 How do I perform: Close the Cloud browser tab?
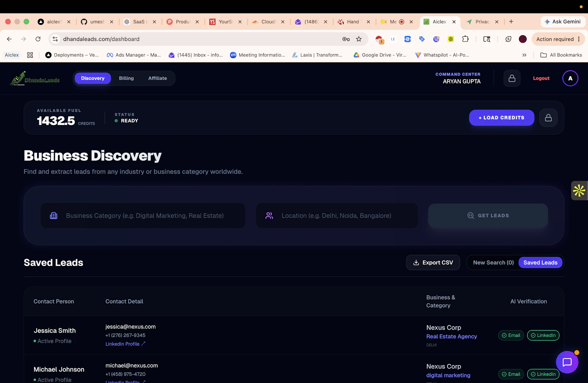pos(283,22)
